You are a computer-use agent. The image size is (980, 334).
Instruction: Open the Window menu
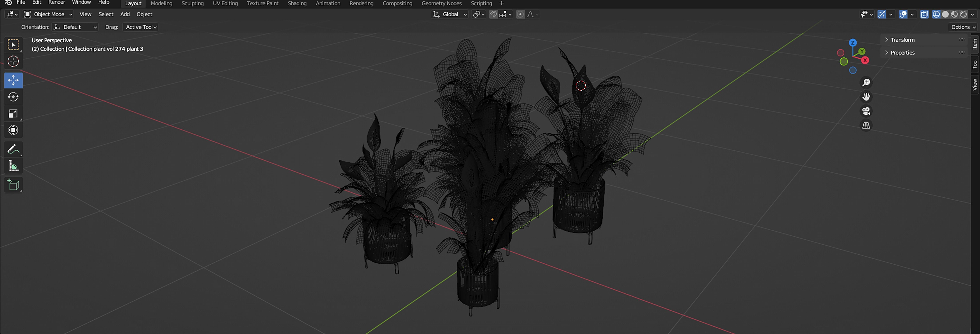click(x=81, y=2)
